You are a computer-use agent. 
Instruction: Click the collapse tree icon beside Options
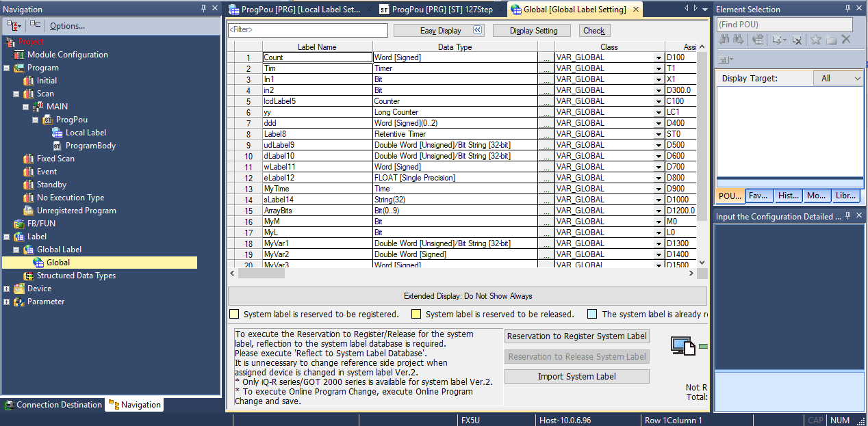pos(35,25)
